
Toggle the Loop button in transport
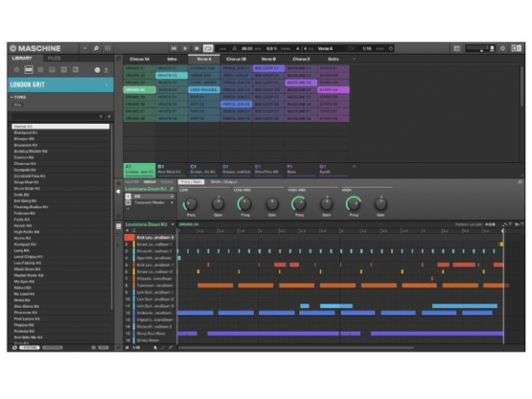coord(208,49)
